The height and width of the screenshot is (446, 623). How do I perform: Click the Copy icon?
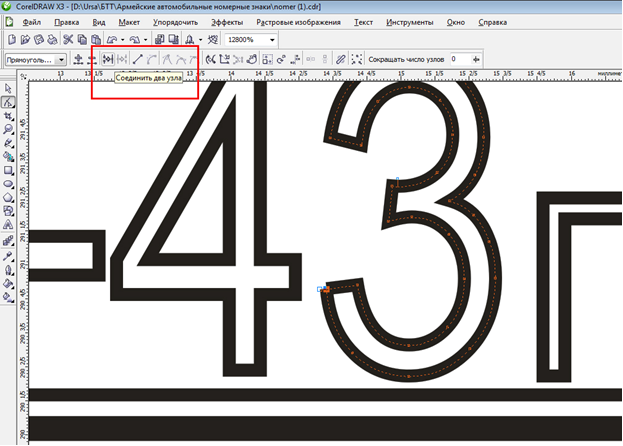pos(82,39)
